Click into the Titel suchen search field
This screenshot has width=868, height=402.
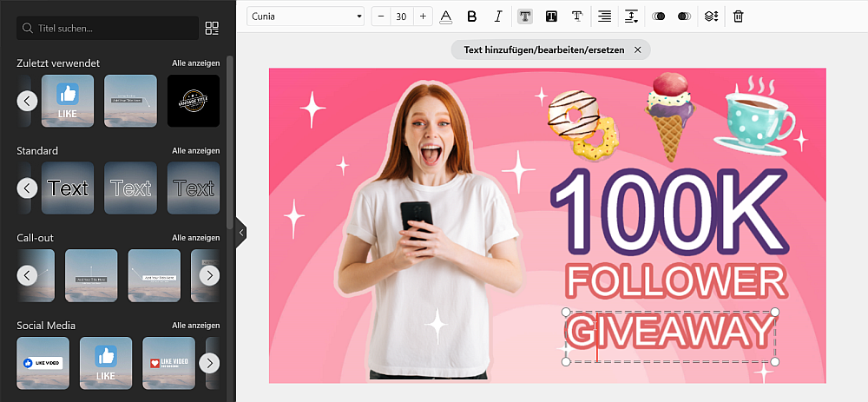(108, 29)
